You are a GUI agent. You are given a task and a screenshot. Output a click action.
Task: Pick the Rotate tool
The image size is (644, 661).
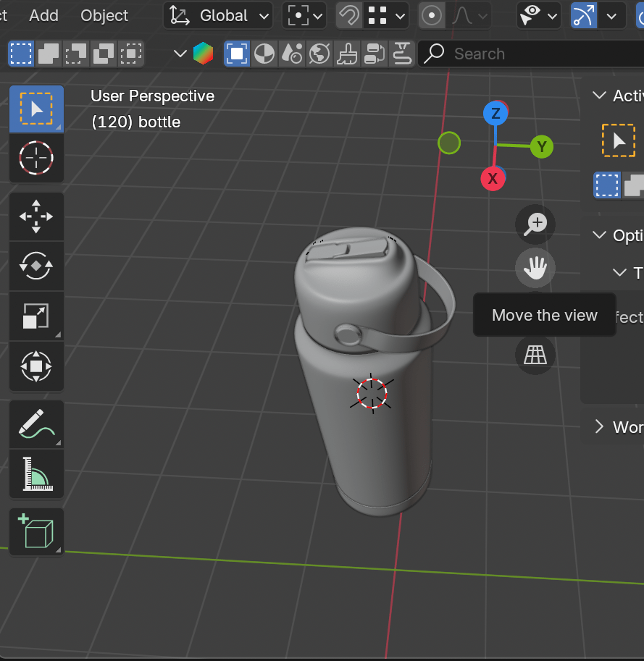click(36, 266)
